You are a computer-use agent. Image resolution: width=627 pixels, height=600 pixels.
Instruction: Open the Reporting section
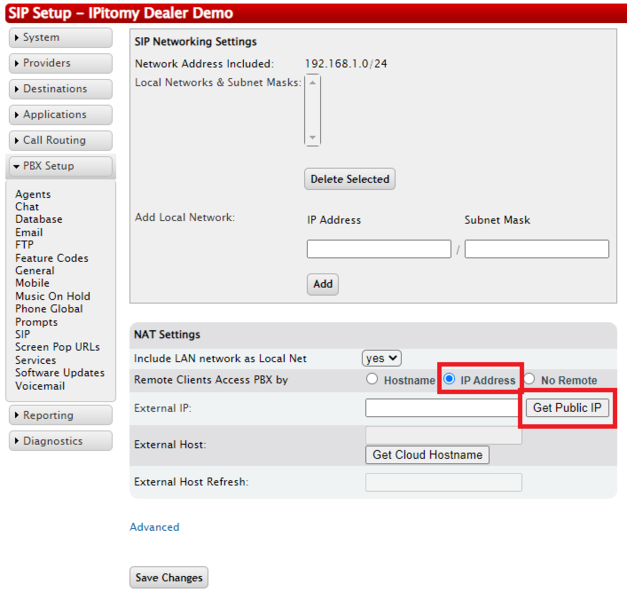pyautogui.click(x=60, y=416)
